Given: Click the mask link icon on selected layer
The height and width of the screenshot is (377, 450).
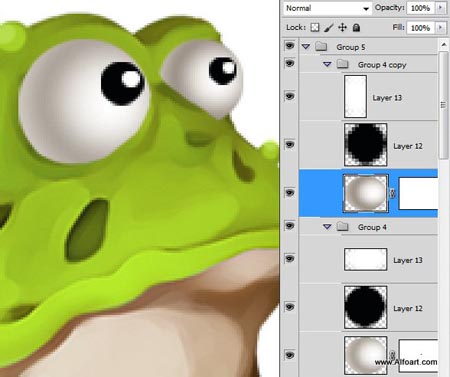Looking at the screenshot, I should click(393, 193).
